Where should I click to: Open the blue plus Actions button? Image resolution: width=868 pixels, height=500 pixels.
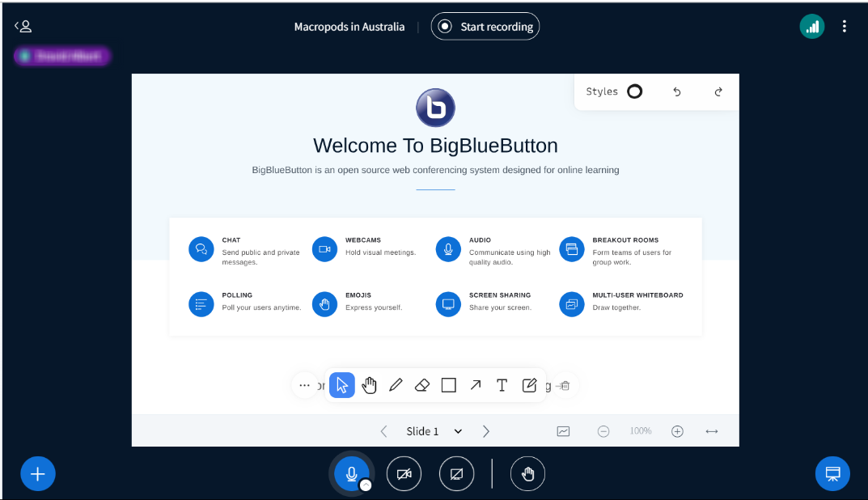(x=38, y=474)
